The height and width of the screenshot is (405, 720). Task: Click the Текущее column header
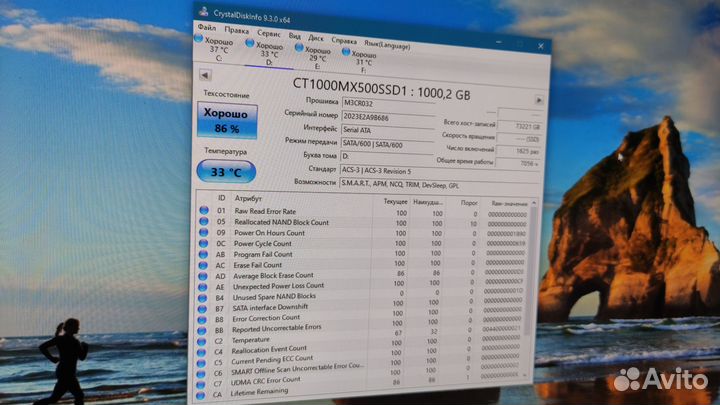(x=395, y=202)
